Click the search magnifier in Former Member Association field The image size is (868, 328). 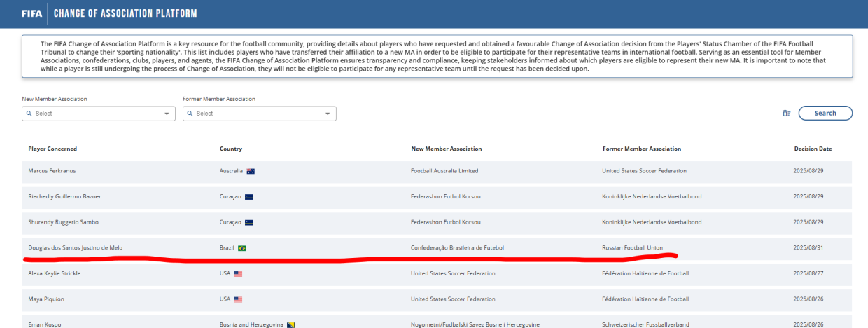point(190,114)
